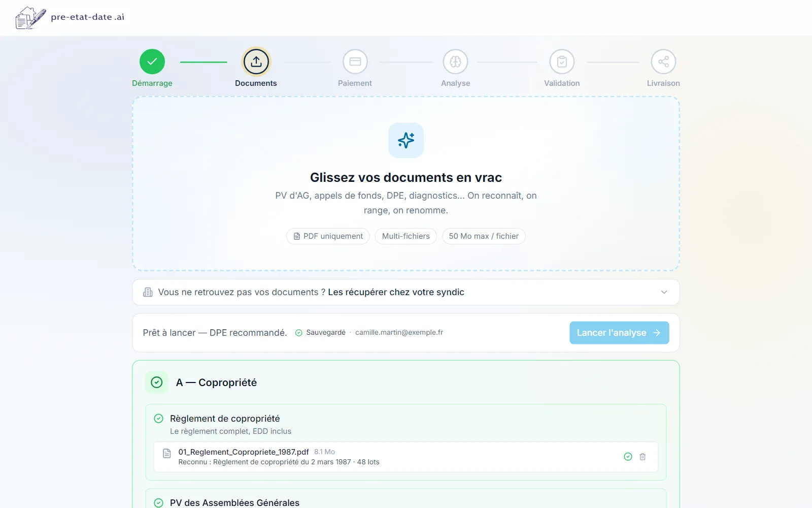Launch analysis with Lancer l'analyse button

tap(619, 333)
